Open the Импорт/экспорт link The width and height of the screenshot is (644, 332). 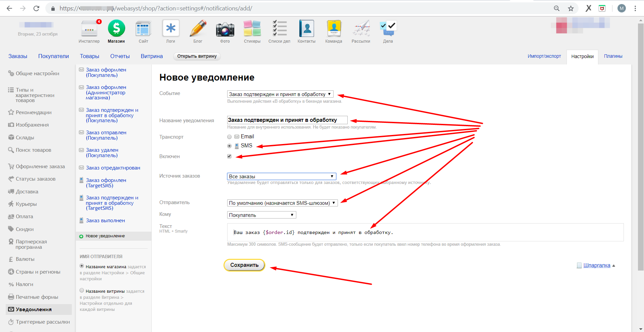click(544, 56)
